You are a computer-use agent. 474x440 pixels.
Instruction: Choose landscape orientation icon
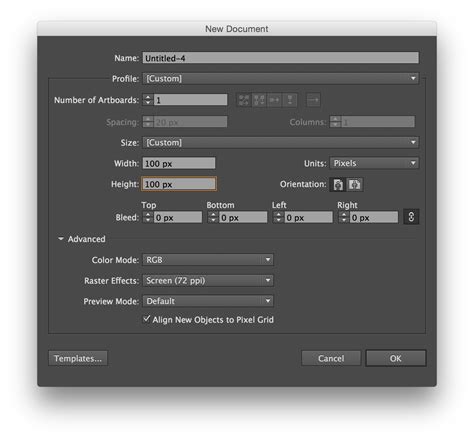coord(355,184)
